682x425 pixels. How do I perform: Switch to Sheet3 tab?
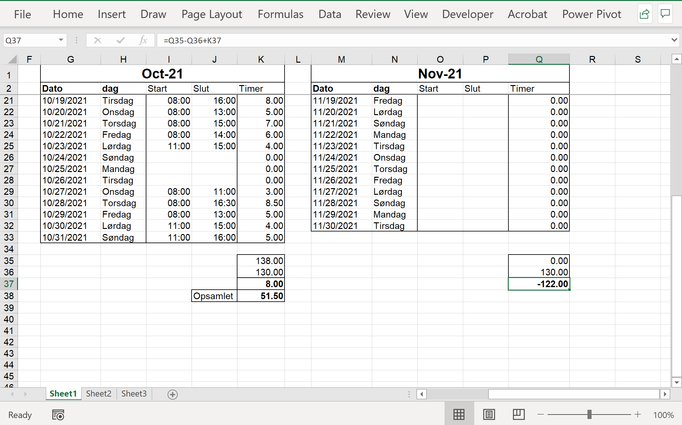click(134, 394)
